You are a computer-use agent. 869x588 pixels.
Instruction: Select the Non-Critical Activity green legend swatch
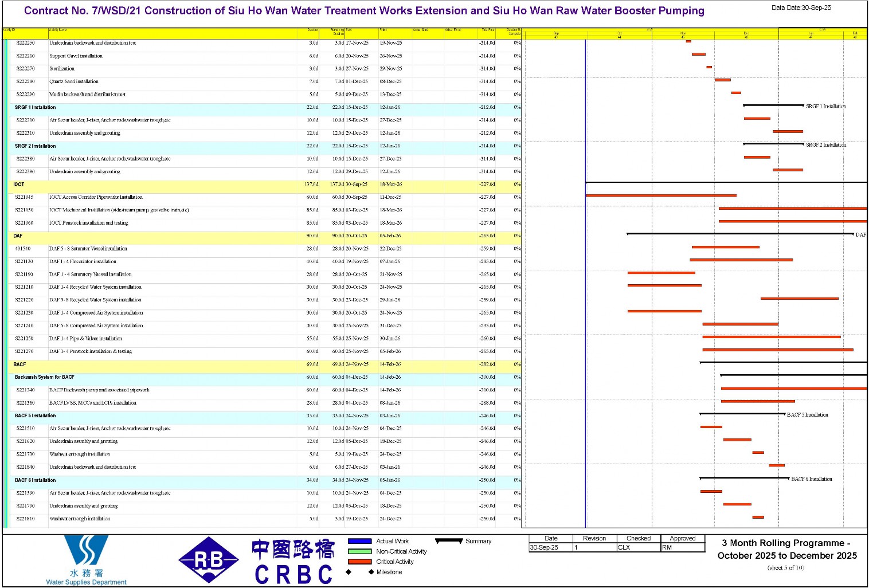359,551
